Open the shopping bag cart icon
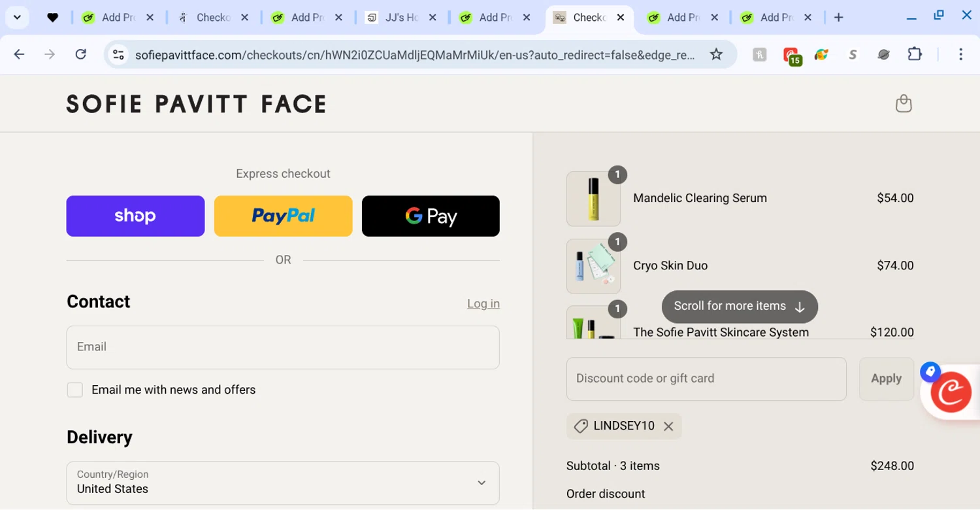980x510 pixels. (x=904, y=103)
